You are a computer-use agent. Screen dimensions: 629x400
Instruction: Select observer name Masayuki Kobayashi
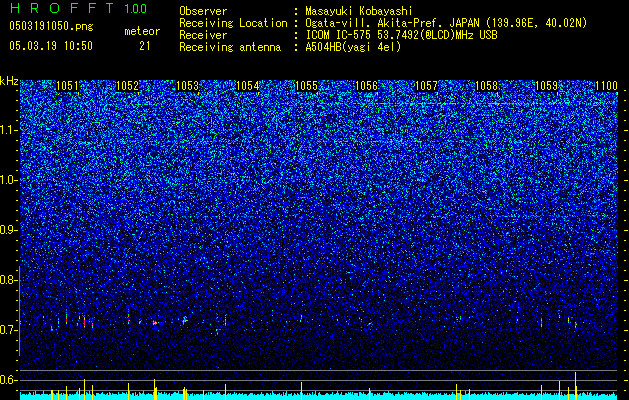[x=359, y=11]
